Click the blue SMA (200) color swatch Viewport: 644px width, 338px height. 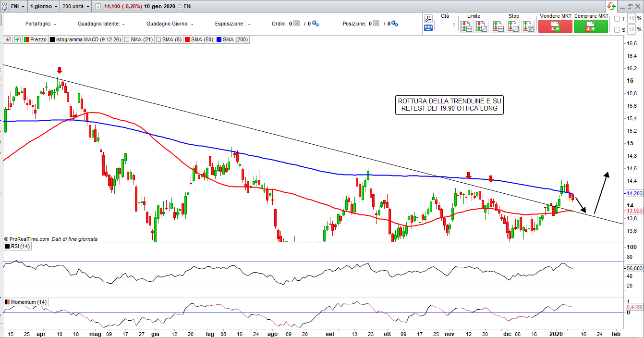pos(219,39)
